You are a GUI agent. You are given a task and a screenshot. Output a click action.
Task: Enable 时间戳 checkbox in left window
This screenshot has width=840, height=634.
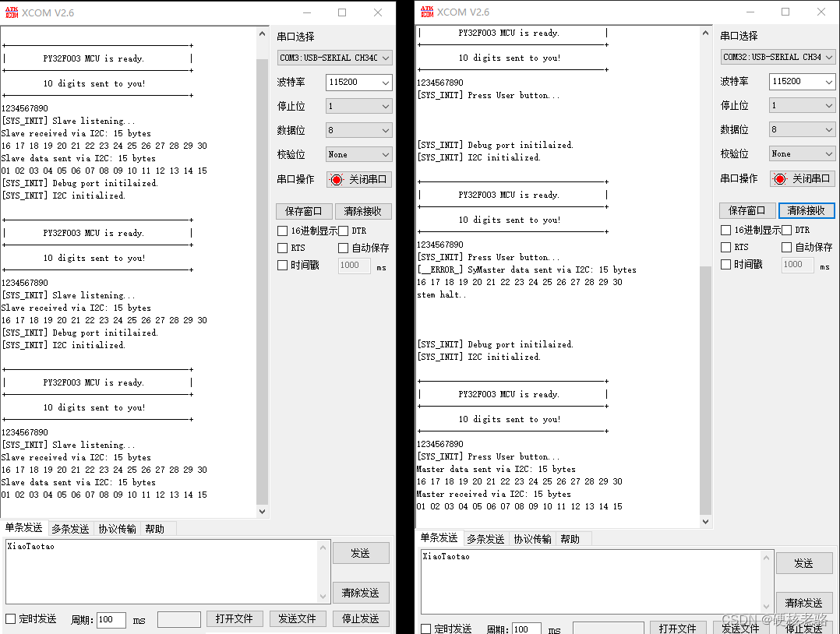pyautogui.click(x=282, y=265)
